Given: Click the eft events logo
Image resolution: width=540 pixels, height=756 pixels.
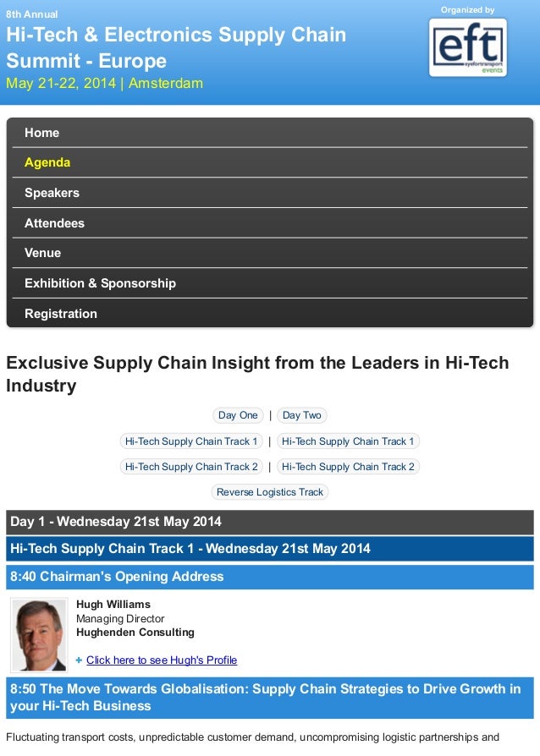Looking at the screenshot, I should point(467,47).
